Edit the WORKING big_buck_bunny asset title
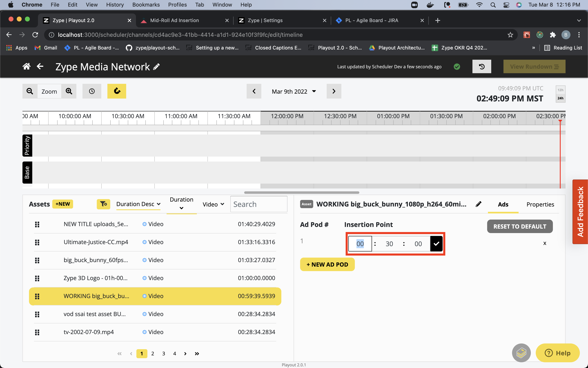The width and height of the screenshot is (588, 368). (478, 204)
